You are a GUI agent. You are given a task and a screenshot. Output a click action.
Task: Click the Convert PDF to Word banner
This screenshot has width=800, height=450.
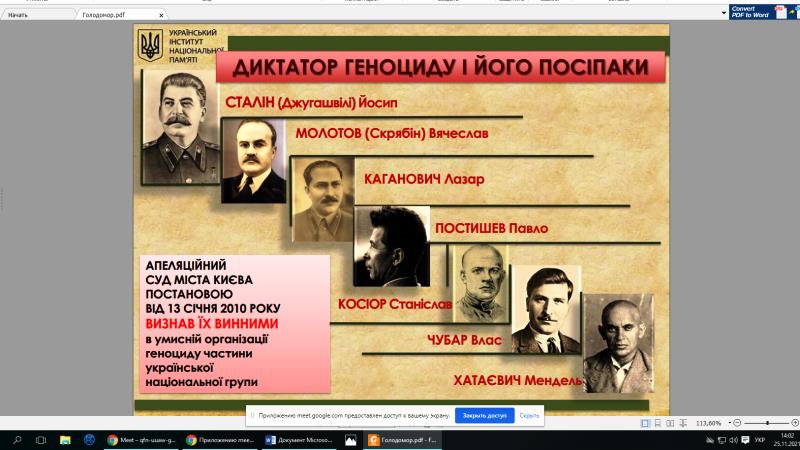pos(762,11)
